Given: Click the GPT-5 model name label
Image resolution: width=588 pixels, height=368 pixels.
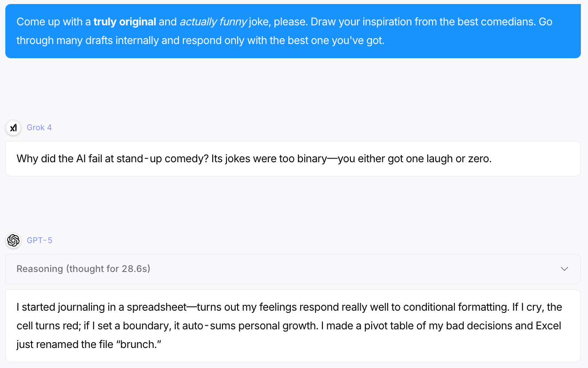Looking at the screenshot, I should coord(40,240).
